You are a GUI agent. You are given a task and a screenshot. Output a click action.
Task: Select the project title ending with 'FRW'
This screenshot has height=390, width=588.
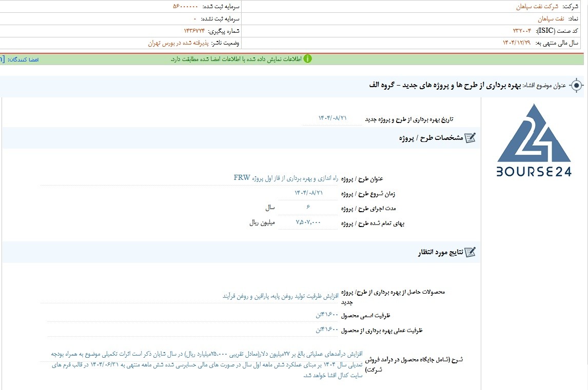(286, 178)
